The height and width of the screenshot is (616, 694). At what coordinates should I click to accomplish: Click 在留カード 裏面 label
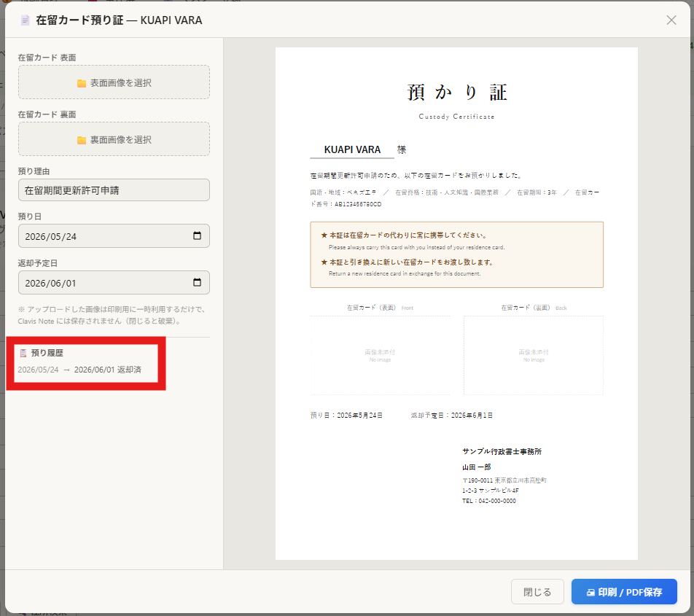pyautogui.click(x=47, y=114)
